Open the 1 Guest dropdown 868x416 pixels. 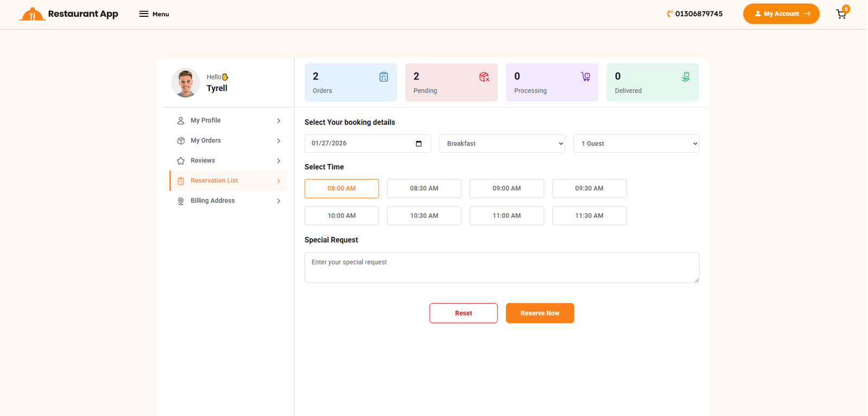636,143
